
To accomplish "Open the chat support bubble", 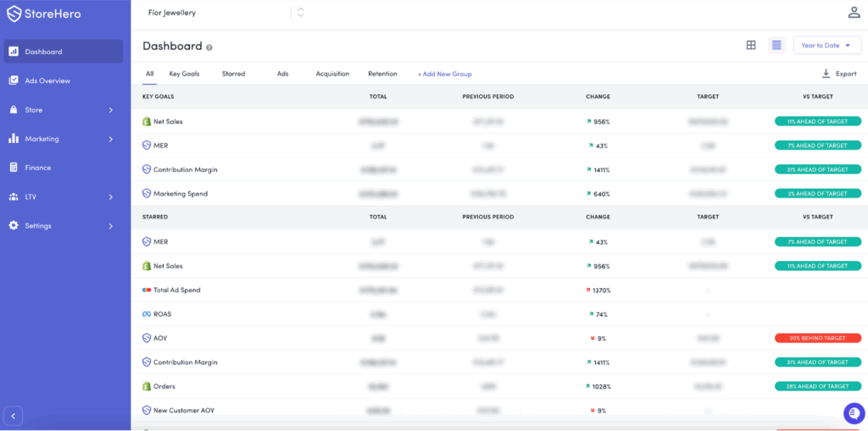I will (854, 413).
